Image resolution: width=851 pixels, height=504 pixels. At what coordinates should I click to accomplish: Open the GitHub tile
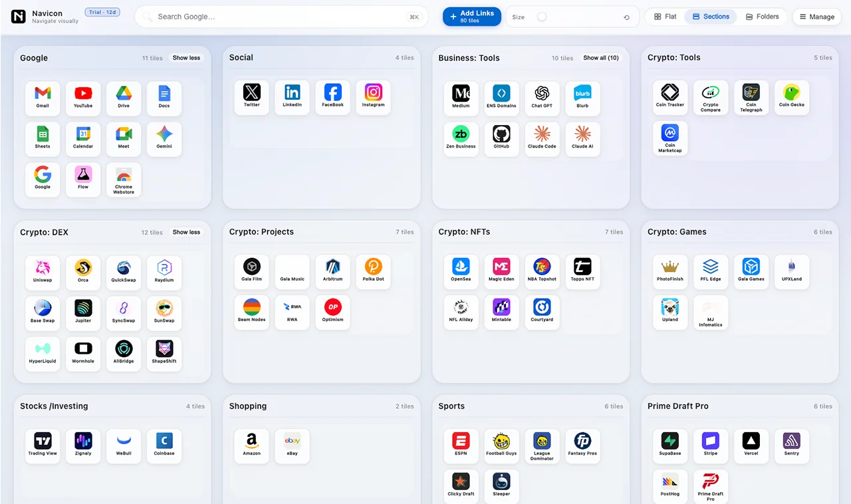501,140
